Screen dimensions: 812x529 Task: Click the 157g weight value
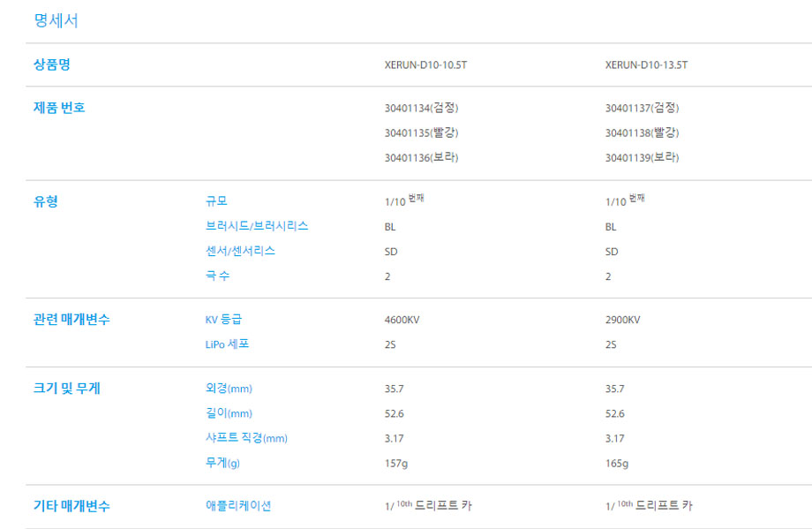coord(396,463)
